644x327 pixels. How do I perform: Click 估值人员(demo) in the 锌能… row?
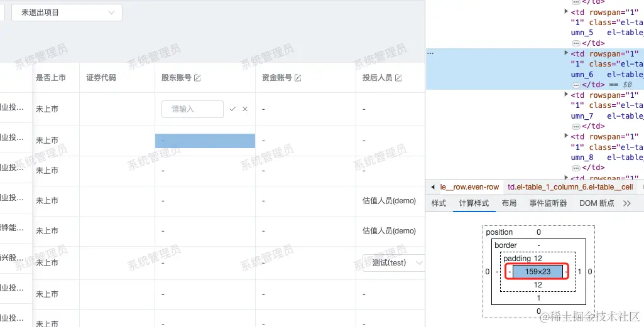[389, 231]
